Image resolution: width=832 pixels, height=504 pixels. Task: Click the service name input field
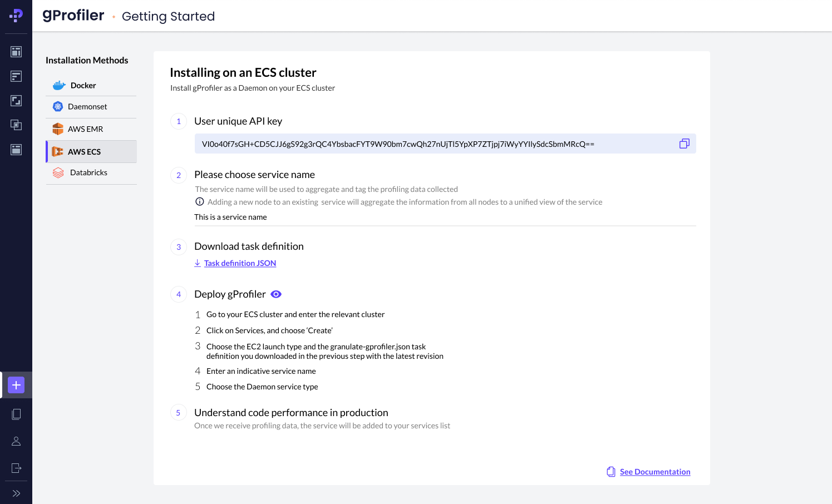[444, 218]
